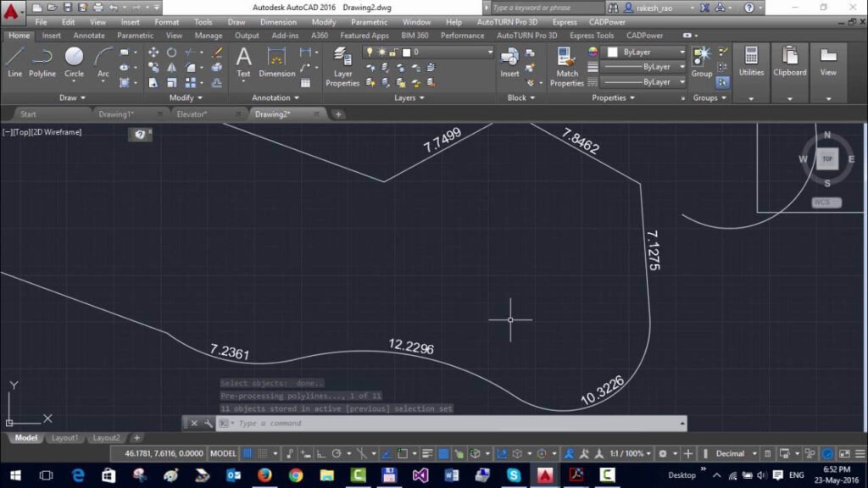
Task: Activate the Move tool in Modify panel
Action: click(x=153, y=53)
